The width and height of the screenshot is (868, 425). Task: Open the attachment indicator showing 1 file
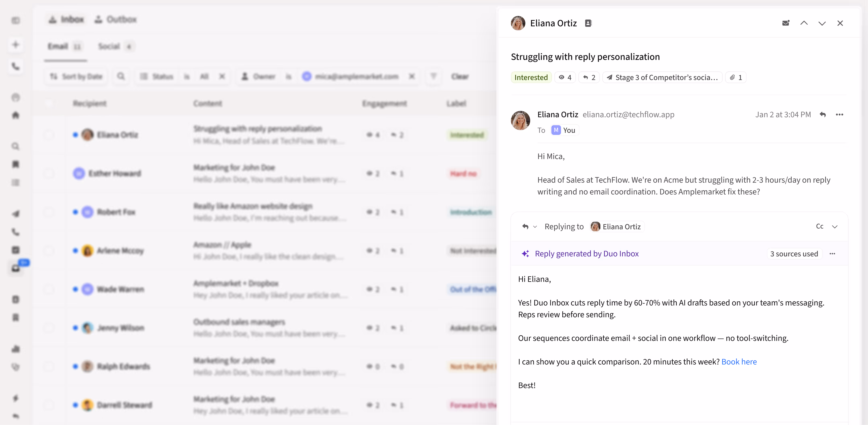[x=736, y=77]
